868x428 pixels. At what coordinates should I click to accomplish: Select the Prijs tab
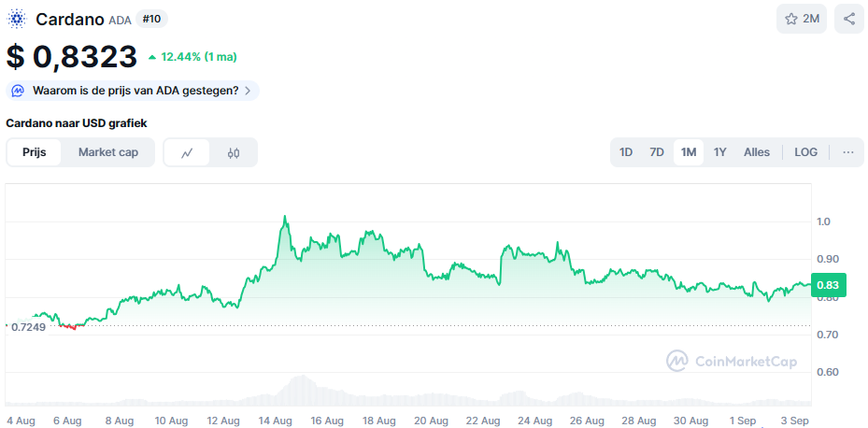point(35,152)
